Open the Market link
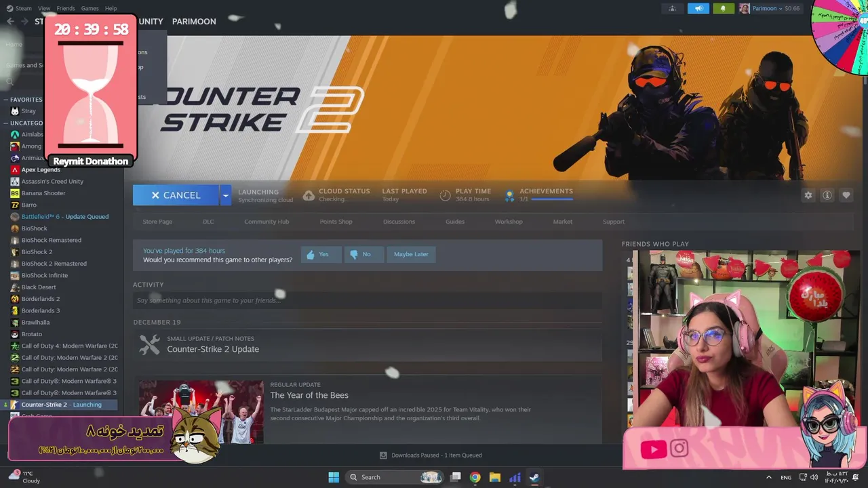This screenshot has height=488, width=868. [x=563, y=222]
